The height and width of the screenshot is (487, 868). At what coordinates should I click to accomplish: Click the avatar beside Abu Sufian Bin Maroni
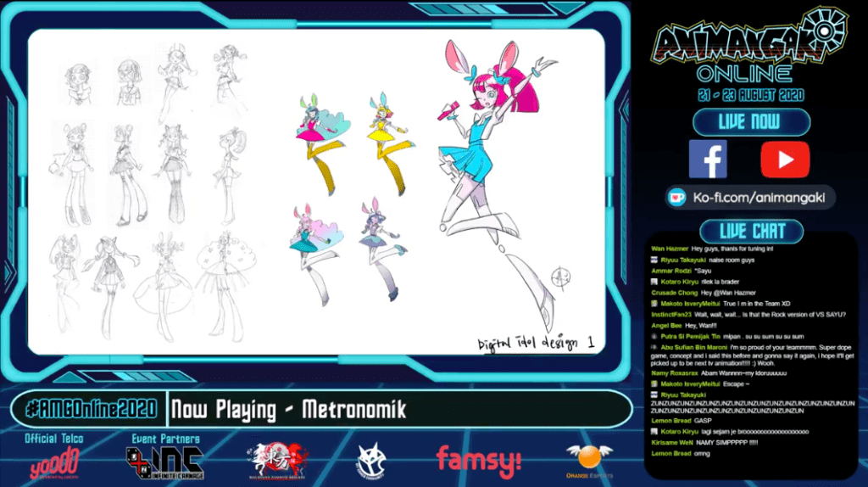(654, 347)
